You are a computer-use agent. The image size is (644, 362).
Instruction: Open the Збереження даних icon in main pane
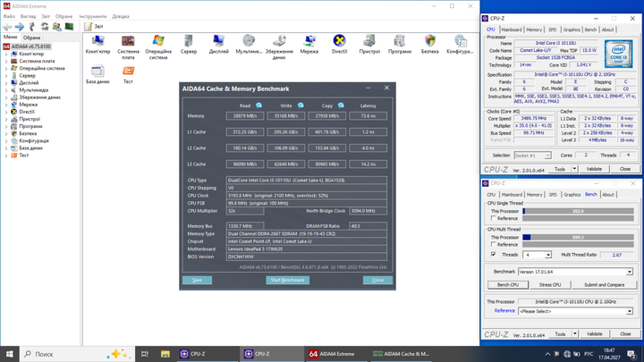pyautogui.click(x=279, y=46)
